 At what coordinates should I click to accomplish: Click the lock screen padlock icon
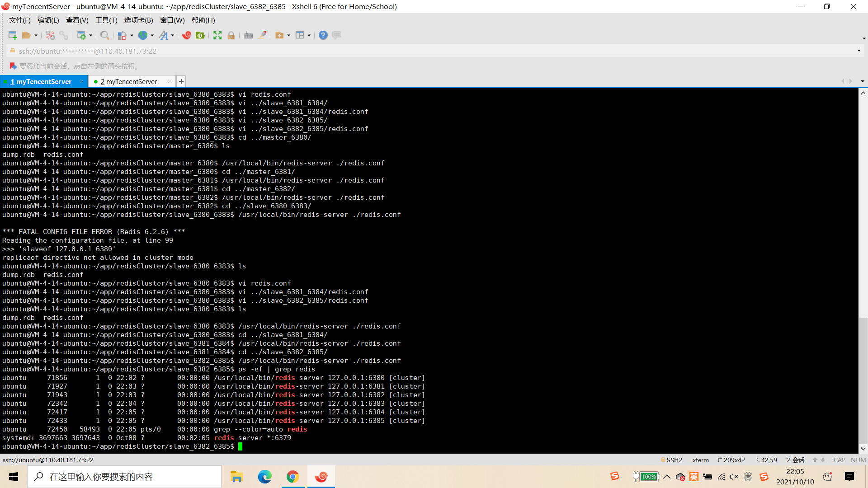pyautogui.click(x=231, y=35)
